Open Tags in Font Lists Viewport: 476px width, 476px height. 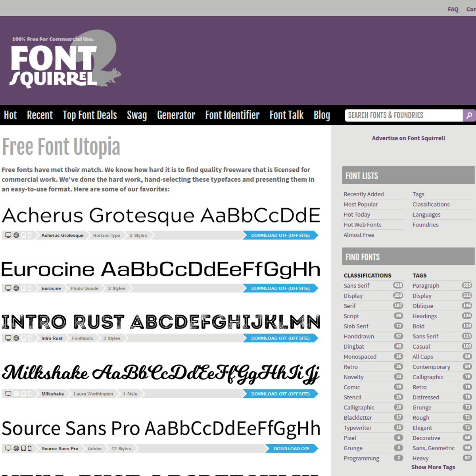(x=418, y=194)
